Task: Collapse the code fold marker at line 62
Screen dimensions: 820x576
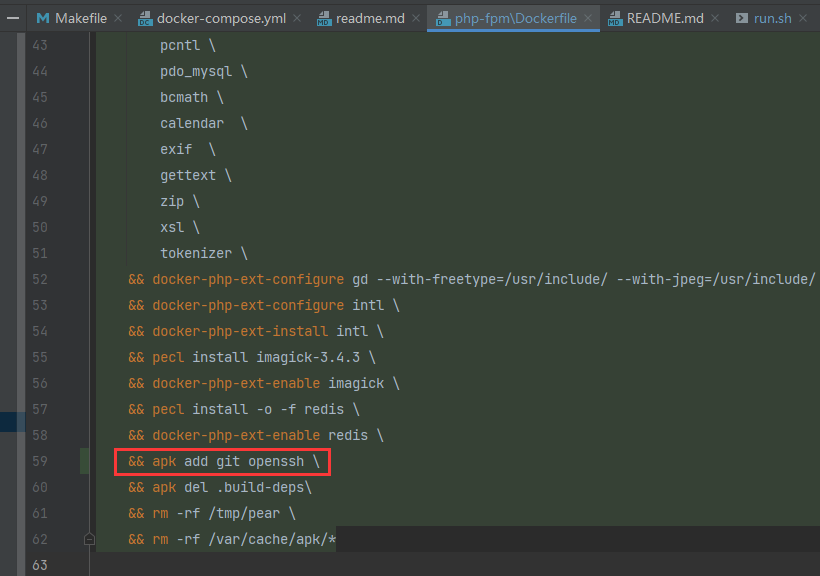Action: (89, 539)
